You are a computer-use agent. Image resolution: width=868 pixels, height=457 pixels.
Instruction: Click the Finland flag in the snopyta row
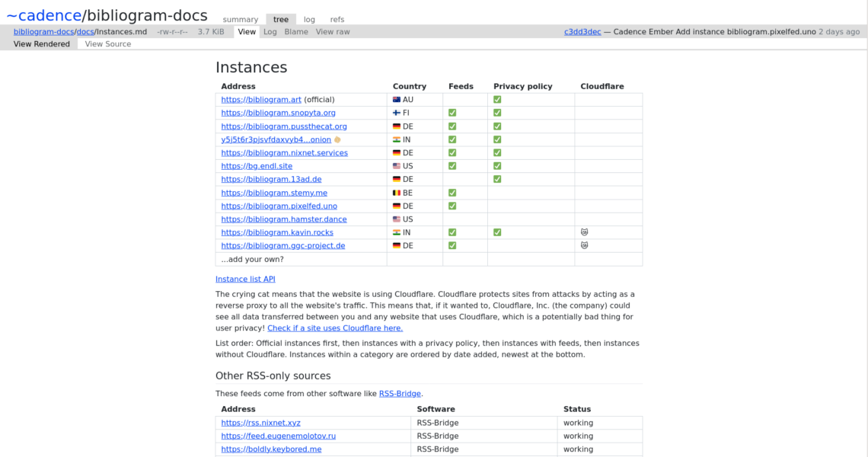397,113
